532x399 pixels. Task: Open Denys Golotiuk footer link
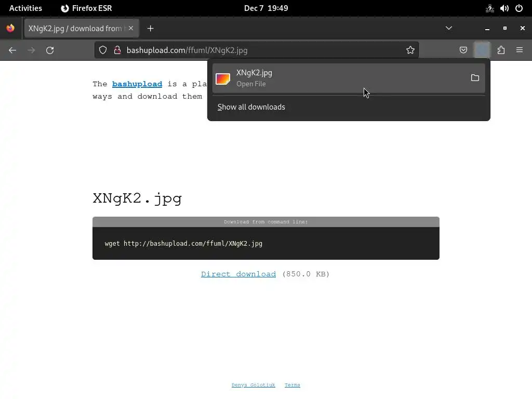click(253, 385)
